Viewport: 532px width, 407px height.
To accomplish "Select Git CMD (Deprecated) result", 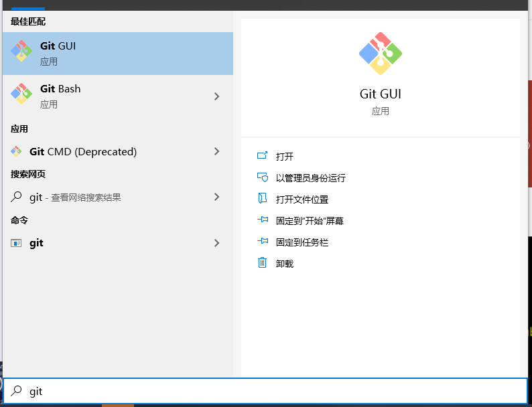I will 118,151.
